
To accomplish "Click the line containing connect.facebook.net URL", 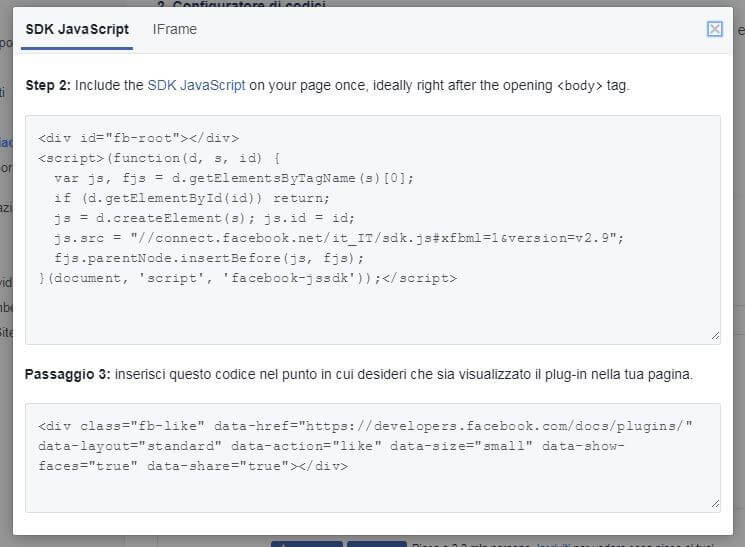I will (x=339, y=238).
